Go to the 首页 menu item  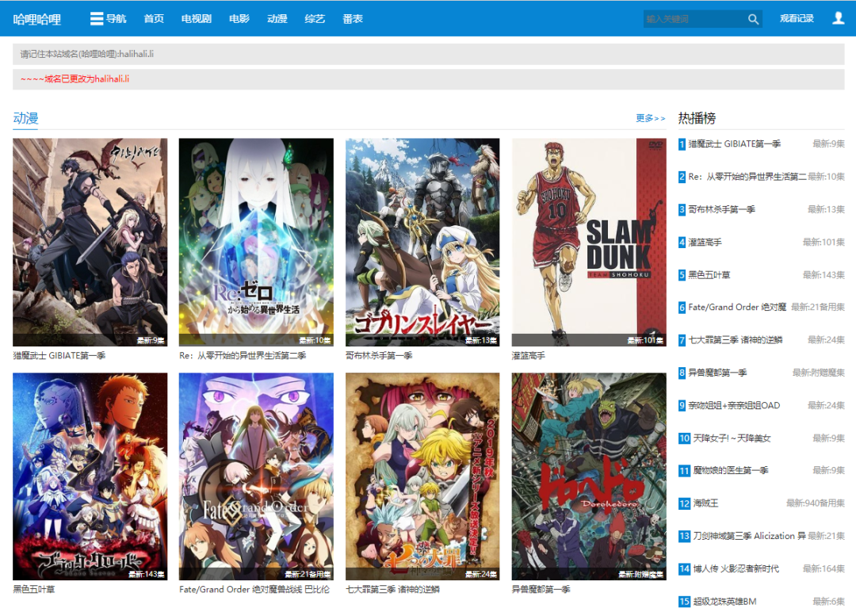coord(154,19)
